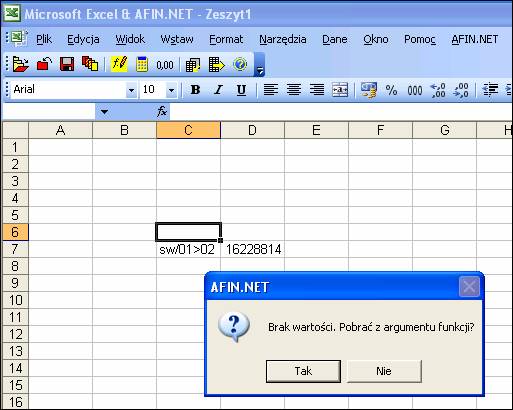Click the floppy disk save icon
Image resolution: width=513 pixels, height=410 pixels.
[67, 64]
